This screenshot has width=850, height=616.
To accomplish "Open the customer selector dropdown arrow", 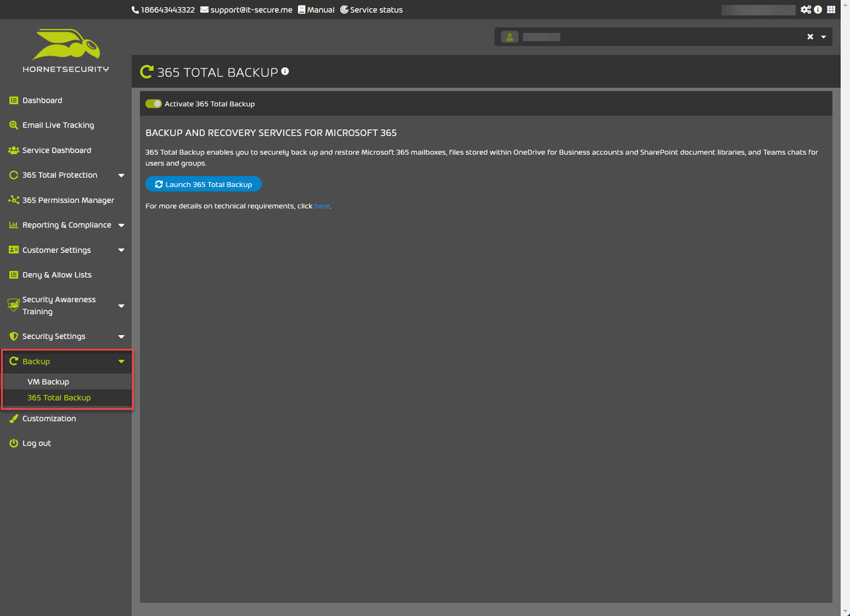I will tap(824, 37).
